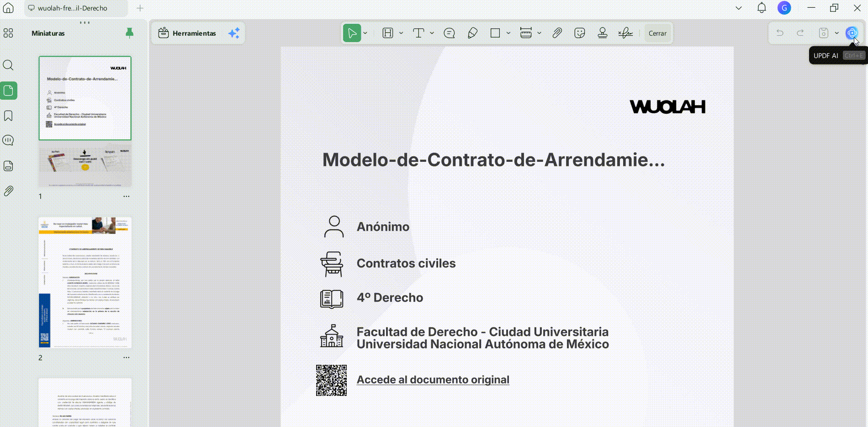The height and width of the screenshot is (427, 868).
Task: Open the notifications bell
Action: 762,8
